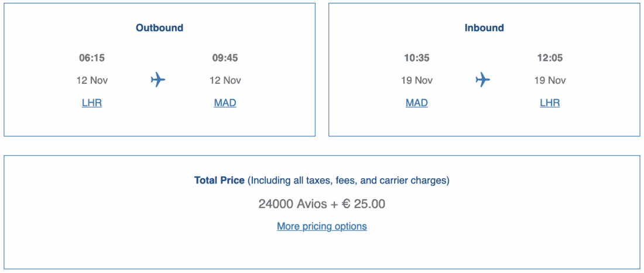Select the 06:15 outbound departure time

[92, 58]
